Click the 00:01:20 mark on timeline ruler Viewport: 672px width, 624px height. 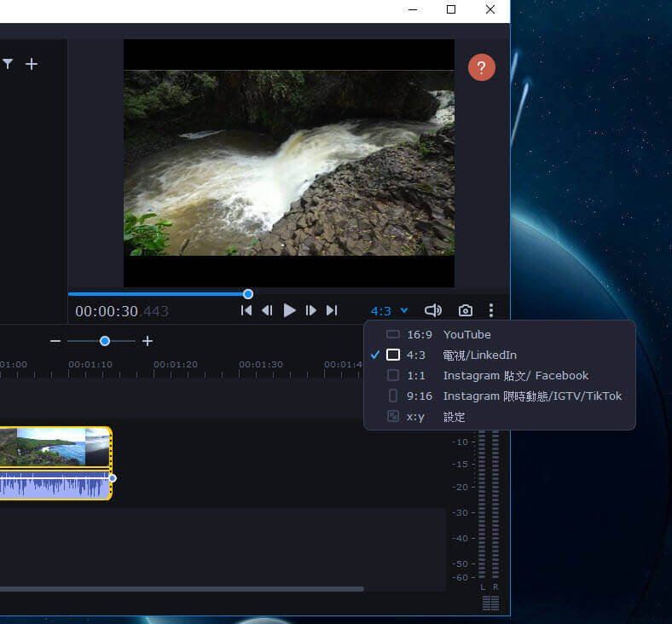point(176,365)
